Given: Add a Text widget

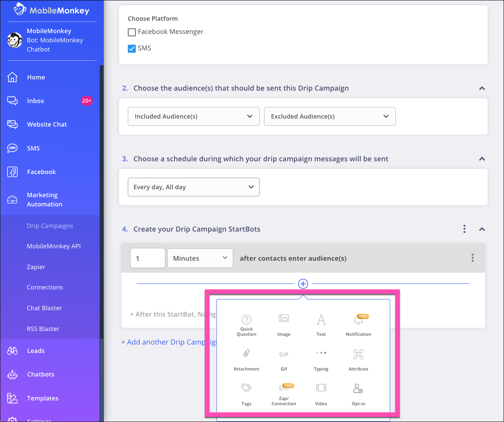Looking at the screenshot, I should [321, 325].
